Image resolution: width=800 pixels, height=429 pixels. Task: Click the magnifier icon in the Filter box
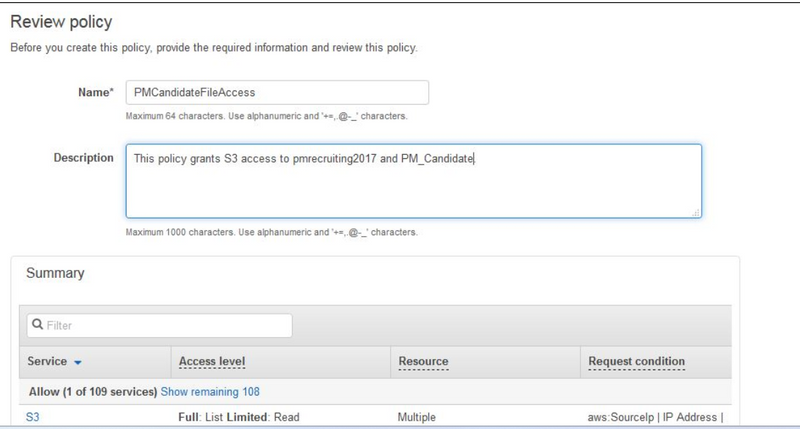point(36,325)
